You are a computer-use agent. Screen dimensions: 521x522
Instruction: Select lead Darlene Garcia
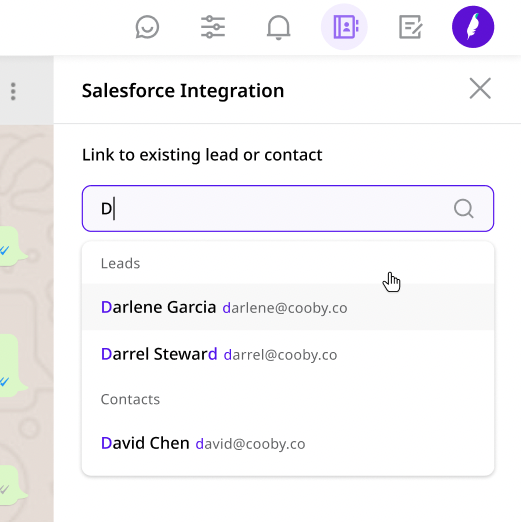(x=288, y=307)
